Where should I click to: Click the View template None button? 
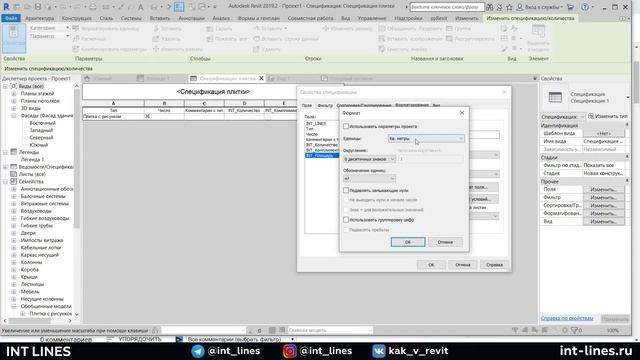point(603,133)
